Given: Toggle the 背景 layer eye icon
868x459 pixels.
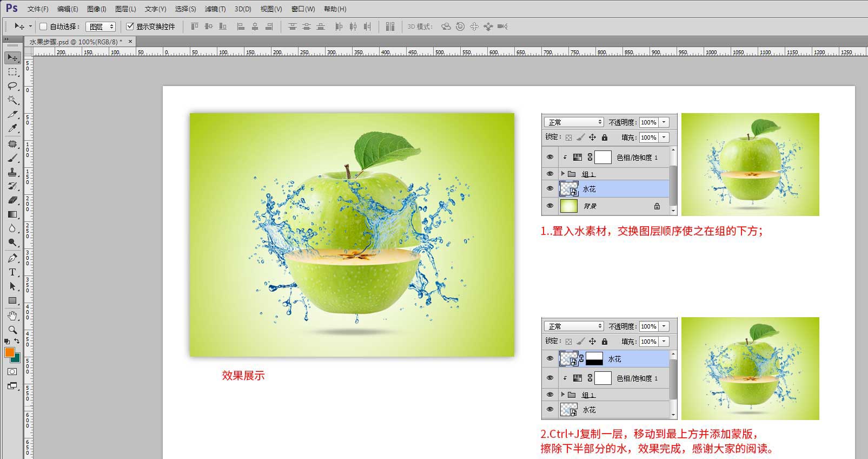Looking at the screenshot, I should click(550, 206).
